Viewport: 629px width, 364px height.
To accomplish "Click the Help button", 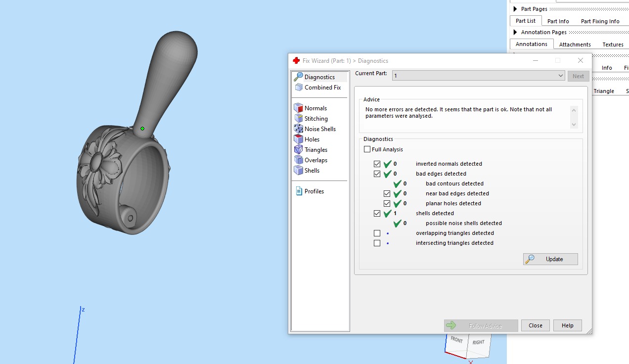I will 568,325.
